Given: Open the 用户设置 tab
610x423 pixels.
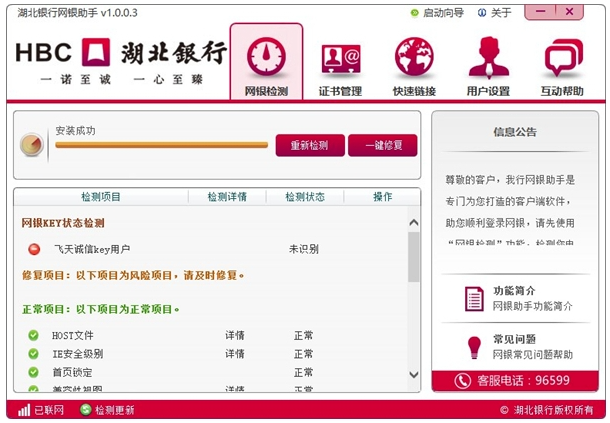Looking at the screenshot, I should (x=488, y=66).
